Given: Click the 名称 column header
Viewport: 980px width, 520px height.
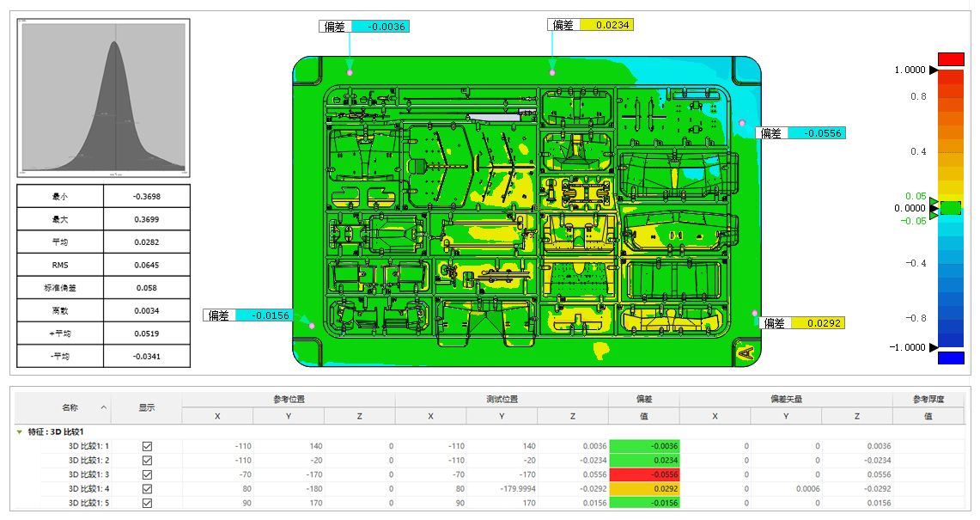Looking at the screenshot, I should 70,407.
